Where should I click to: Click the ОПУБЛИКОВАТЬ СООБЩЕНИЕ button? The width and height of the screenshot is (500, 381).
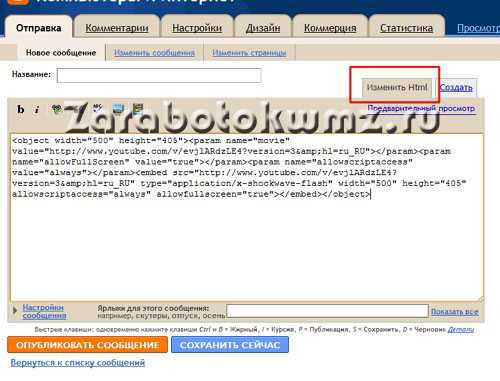[87, 345]
